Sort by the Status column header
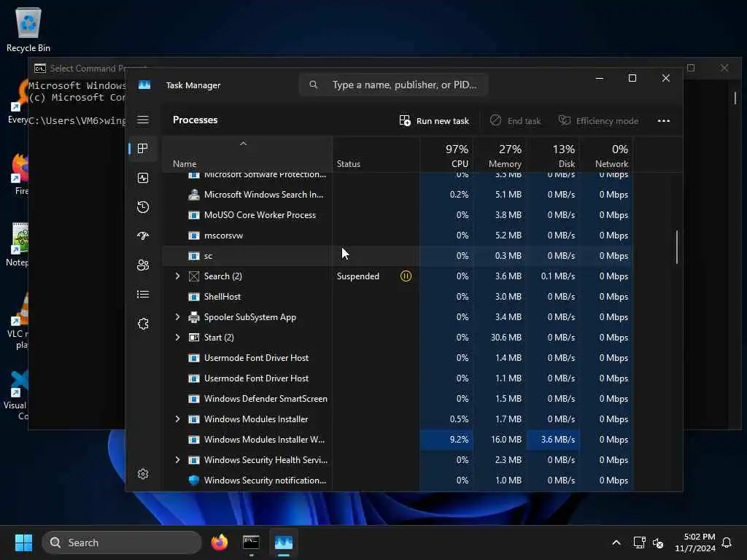This screenshot has width=747, height=560. click(x=376, y=155)
